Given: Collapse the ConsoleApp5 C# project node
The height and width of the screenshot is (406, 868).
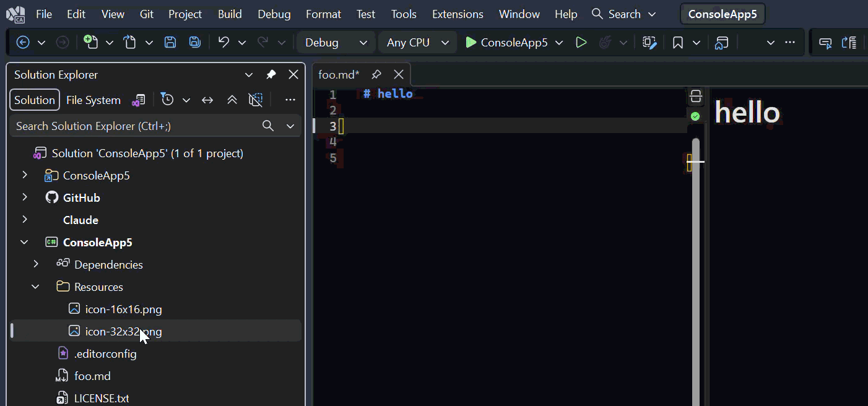Looking at the screenshot, I should (x=25, y=242).
